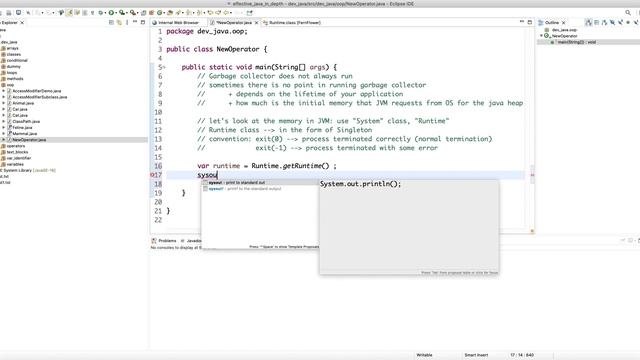Close the Package Explorer view

point(22,22)
